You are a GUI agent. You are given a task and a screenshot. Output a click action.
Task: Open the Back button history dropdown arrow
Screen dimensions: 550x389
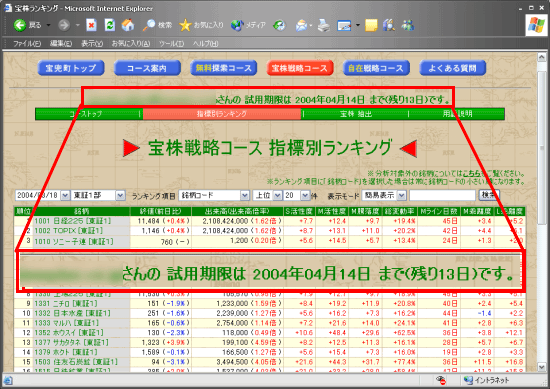point(48,25)
